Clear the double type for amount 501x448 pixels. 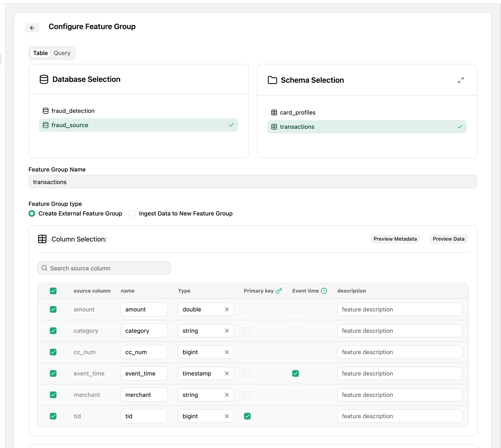click(227, 309)
